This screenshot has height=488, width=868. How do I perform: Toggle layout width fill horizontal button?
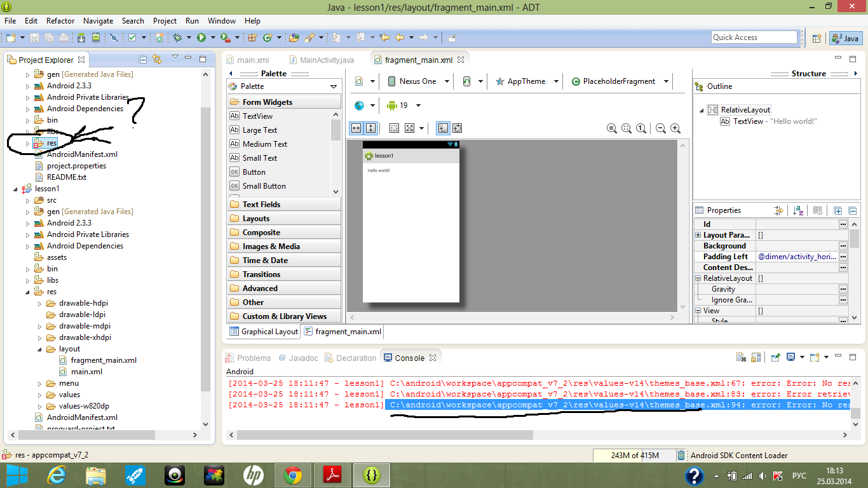[x=356, y=128]
